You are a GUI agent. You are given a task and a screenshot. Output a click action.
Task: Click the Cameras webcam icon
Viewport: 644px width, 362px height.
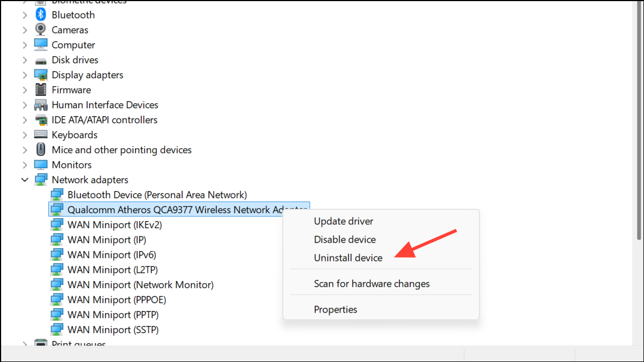41,30
